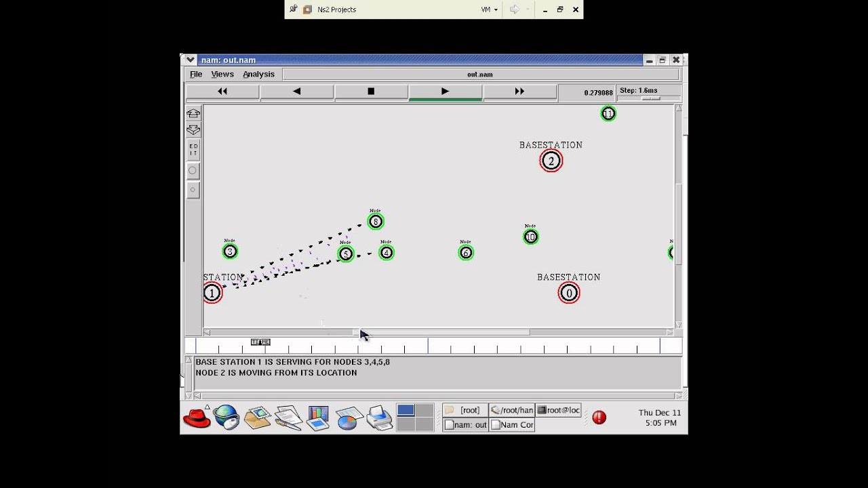
Task: Open the nam window title menu arrow
Action: [191, 60]
